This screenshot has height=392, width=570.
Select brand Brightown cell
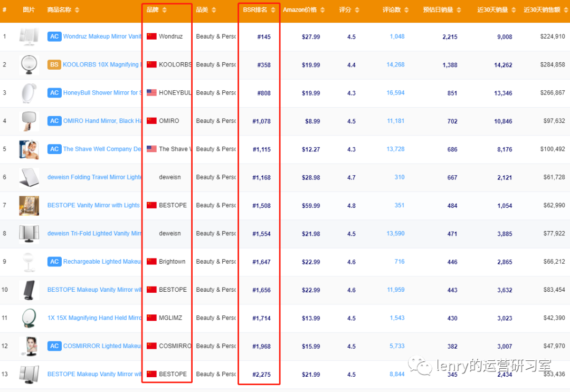coord(172,262)
